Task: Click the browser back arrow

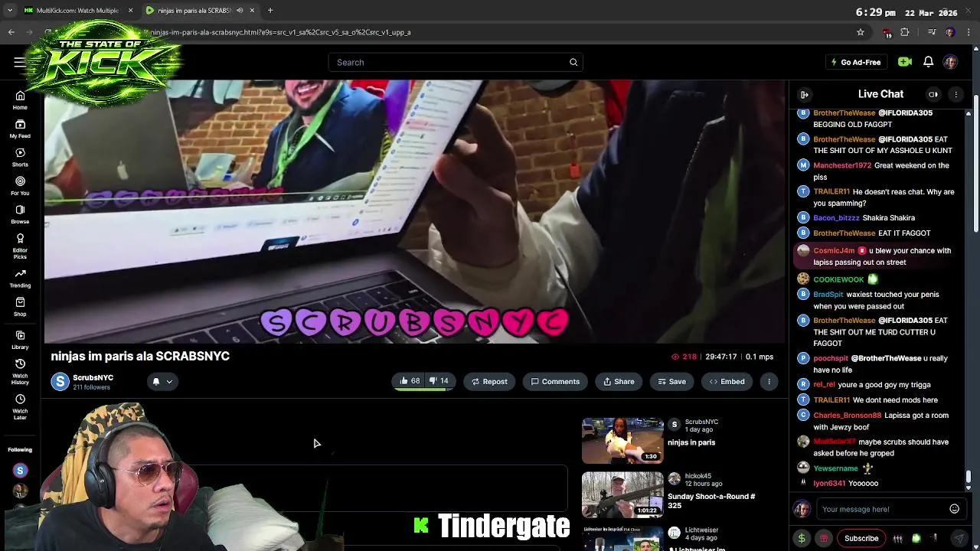Action: click(11, 32)
